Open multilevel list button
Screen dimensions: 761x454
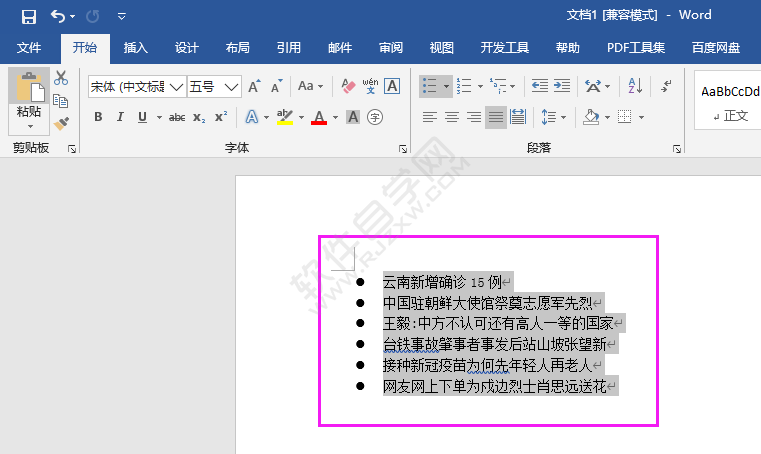click(498, 86)
